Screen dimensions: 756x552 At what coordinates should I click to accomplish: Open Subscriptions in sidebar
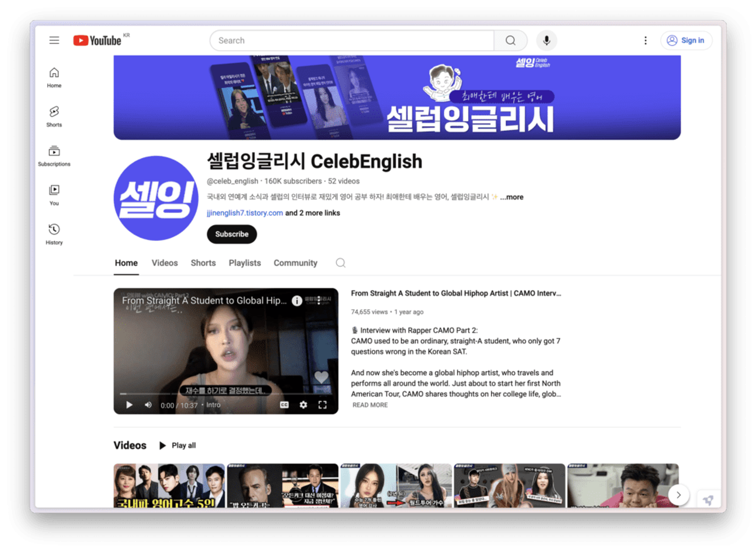point(54,156)
